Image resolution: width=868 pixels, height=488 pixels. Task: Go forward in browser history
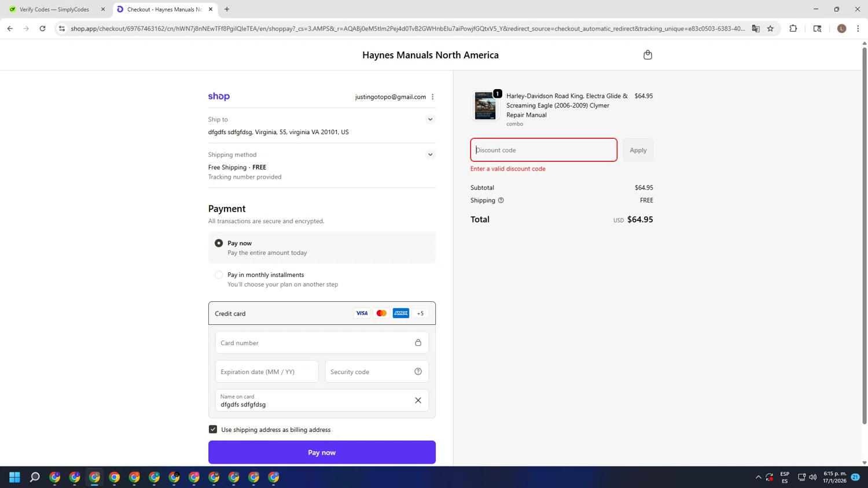pyautogui.click(x=26, y=28)
